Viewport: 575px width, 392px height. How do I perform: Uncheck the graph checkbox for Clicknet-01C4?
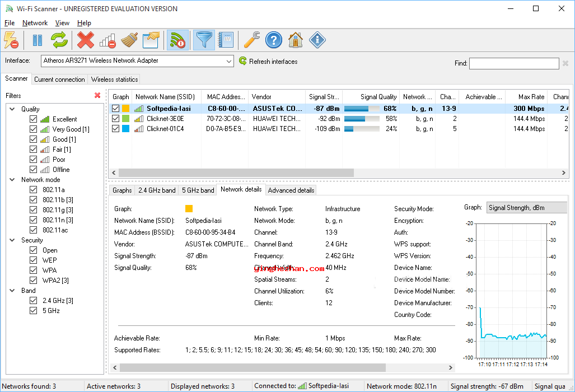[x=115, y=129]
